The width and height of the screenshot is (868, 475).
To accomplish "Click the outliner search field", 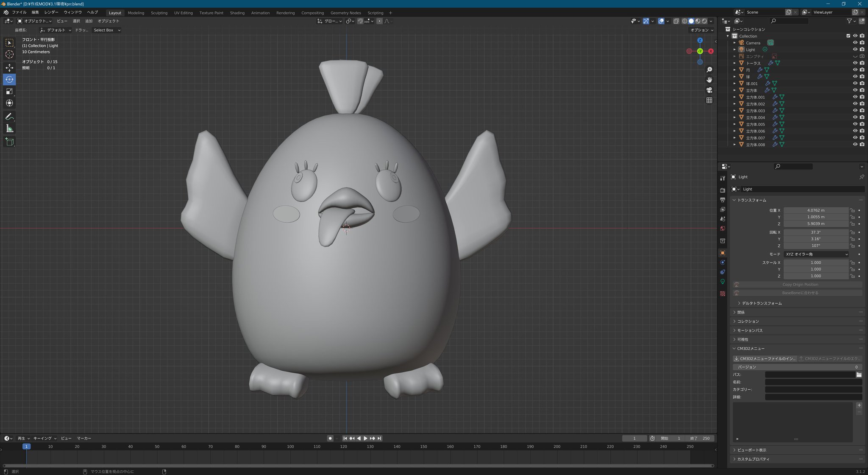I will coord(789,21).
